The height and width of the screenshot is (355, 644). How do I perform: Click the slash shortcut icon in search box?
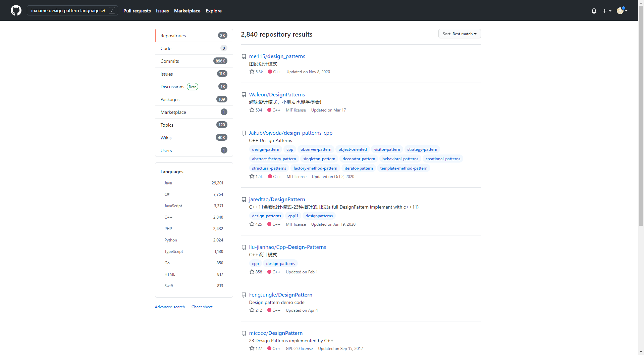click(112, 11)
